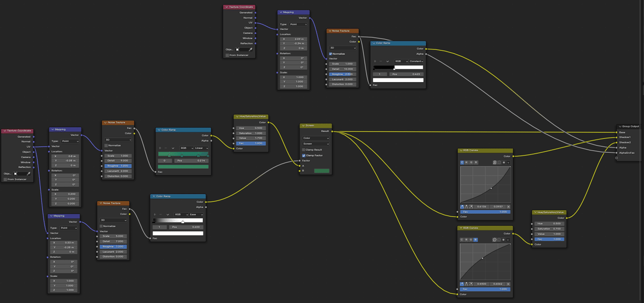Click the Result output socket of the Screen node

(332, 131)
